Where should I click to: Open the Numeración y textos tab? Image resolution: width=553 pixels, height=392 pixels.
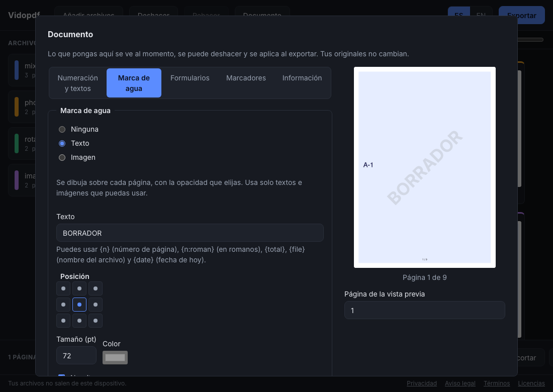[x=77, y=83]
